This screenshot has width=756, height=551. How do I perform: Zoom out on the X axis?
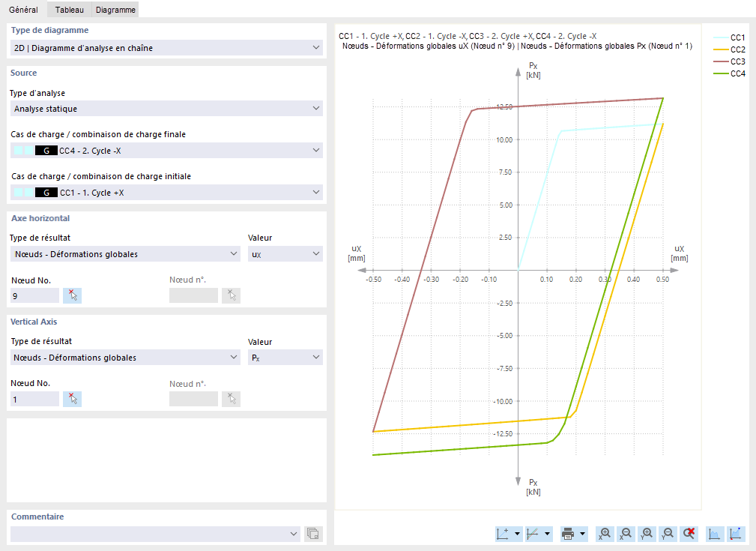click(x=626, y=534)
